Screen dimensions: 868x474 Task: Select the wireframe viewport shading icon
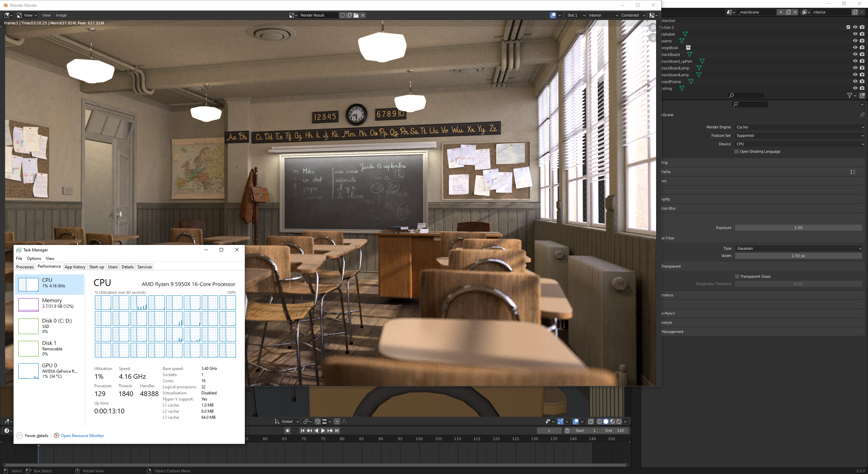tap(599, 421)
